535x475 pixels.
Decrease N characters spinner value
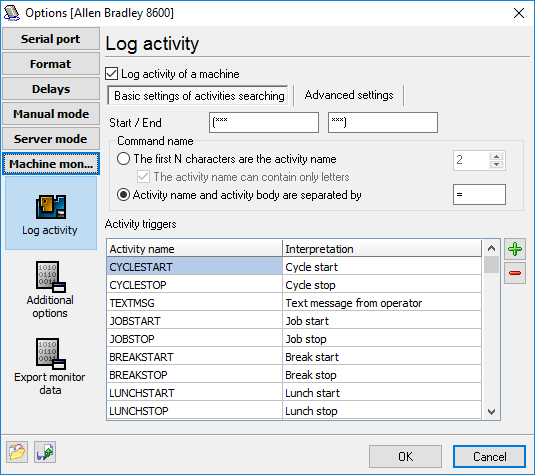coord(496,164)
